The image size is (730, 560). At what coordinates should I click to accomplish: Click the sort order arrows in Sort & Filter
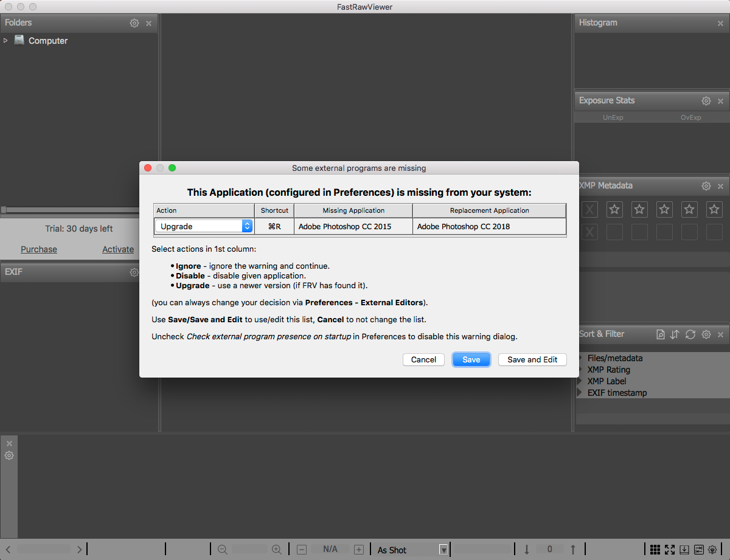pyautogui.click(x=675, y=334)
